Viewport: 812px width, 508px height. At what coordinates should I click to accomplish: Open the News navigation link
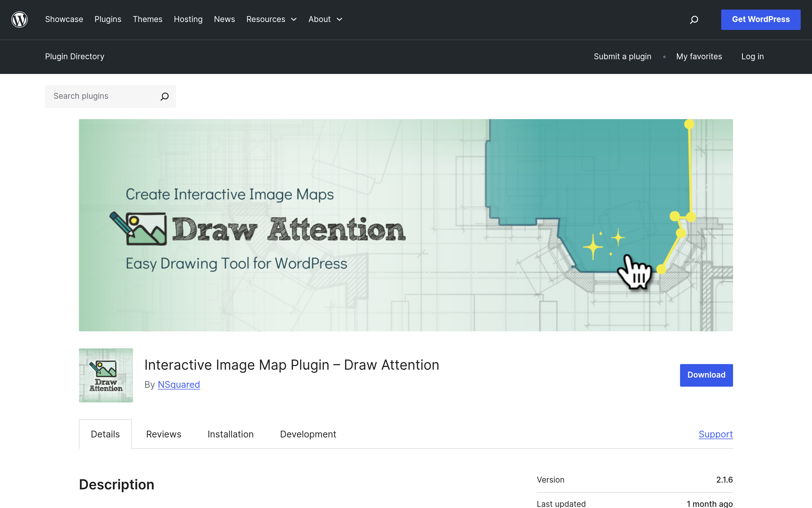(224, 19)
